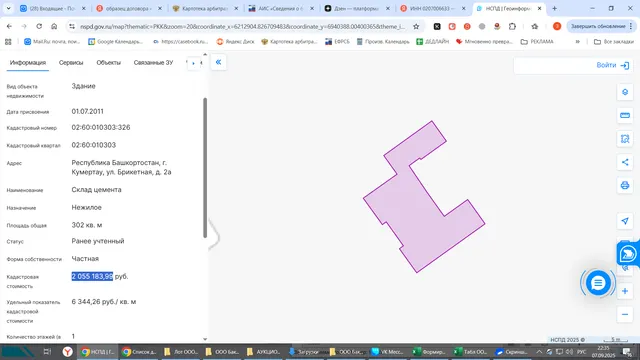Click the Склад цемента name value
This screenshot has width=640, height=360.
click(x=96, y=190)
